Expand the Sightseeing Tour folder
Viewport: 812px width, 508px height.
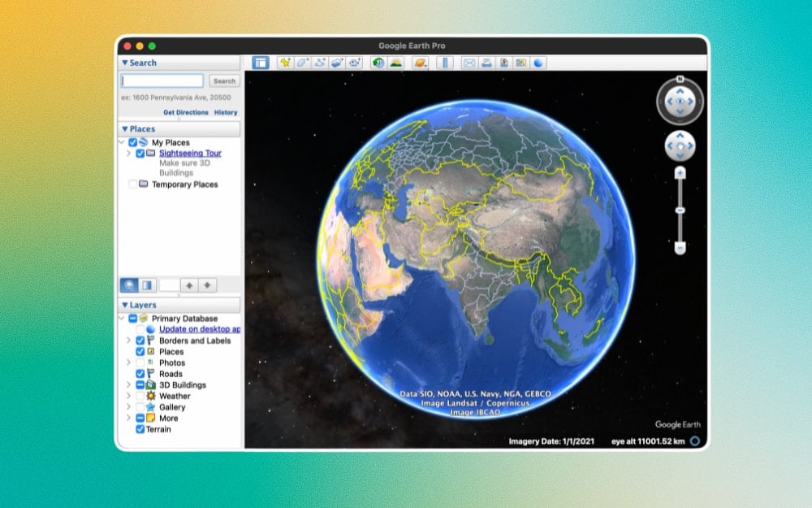pos(128,154)
